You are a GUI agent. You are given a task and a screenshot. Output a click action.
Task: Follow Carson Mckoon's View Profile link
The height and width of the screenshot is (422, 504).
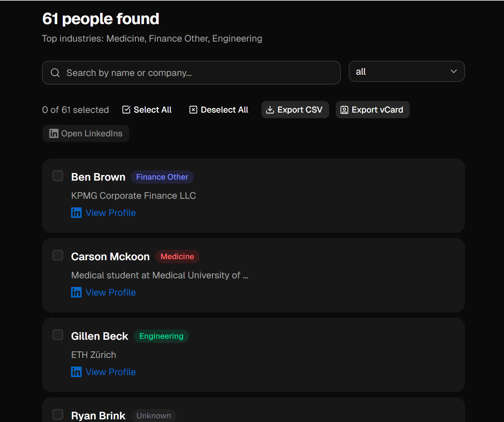coord(111,292)
